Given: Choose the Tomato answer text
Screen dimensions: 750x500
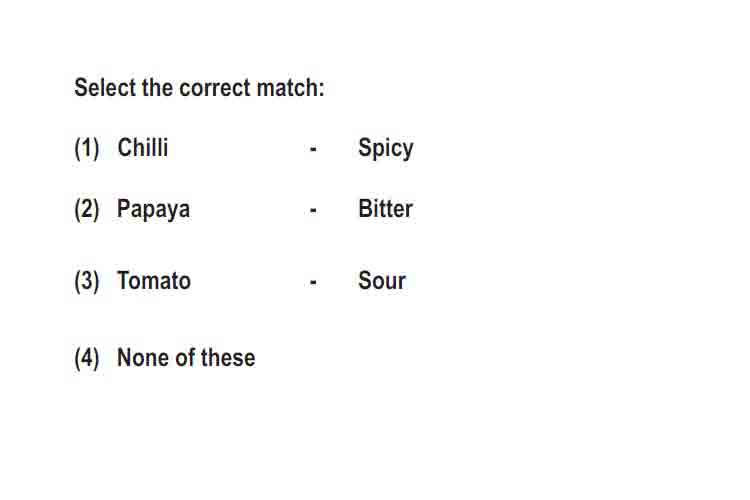Looking at the screenshot, I should tap(154, 280).
